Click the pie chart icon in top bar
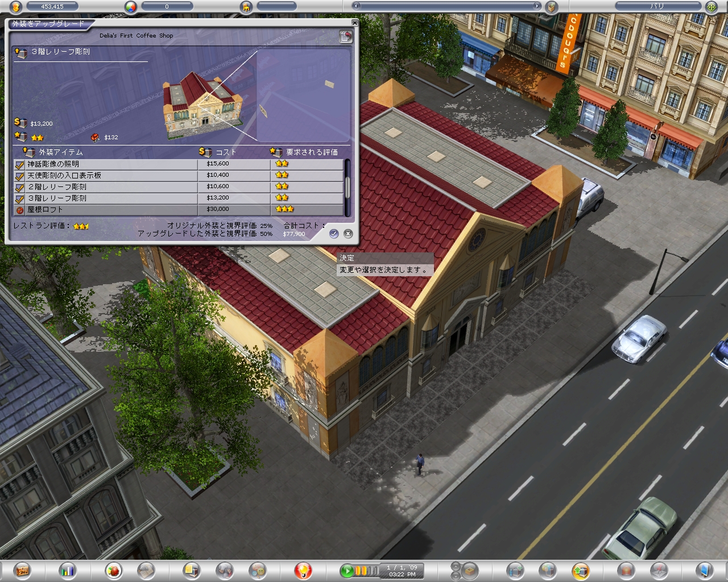The image size is (728, 582). 131,7
